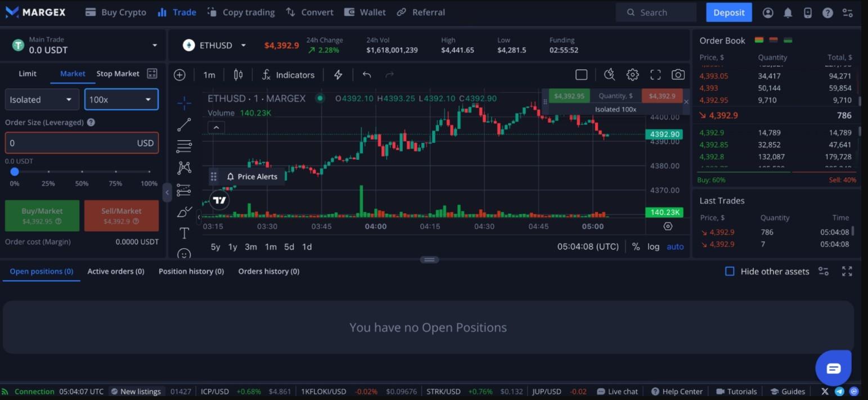Open chart settings via the gear icon
The width and height of the screenshot is (868, 400).
[632, 74]
